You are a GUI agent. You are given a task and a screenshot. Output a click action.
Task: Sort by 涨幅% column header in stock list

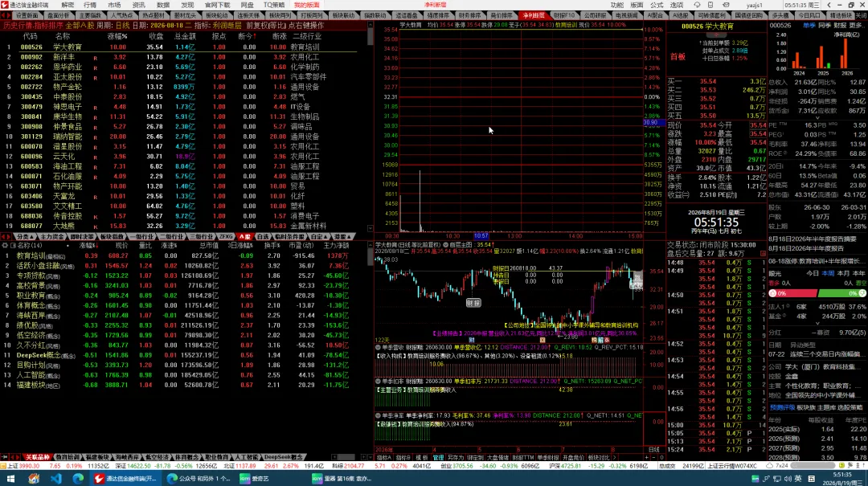click(x=117, y=36)
